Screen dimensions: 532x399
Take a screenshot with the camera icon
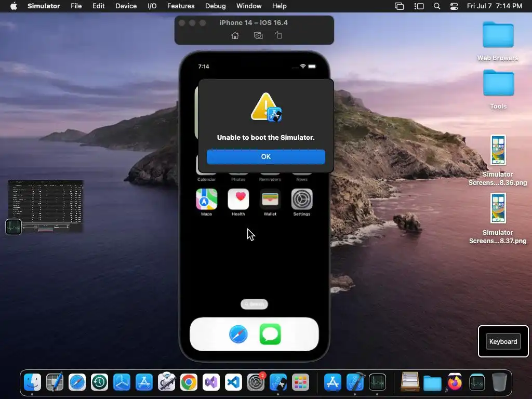(x=258, y=36)
